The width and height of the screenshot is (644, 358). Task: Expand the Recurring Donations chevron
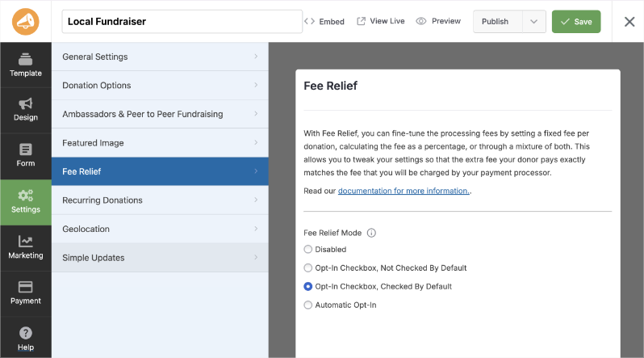256,200
